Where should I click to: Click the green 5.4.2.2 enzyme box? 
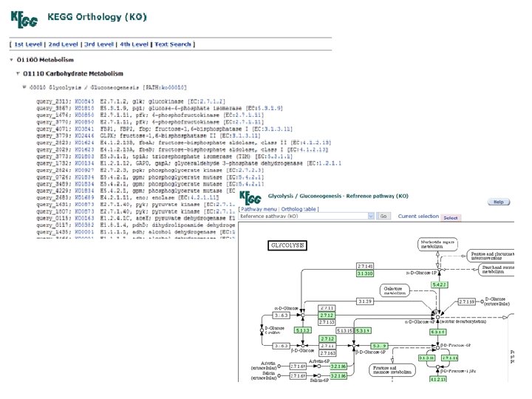[440, 284]
